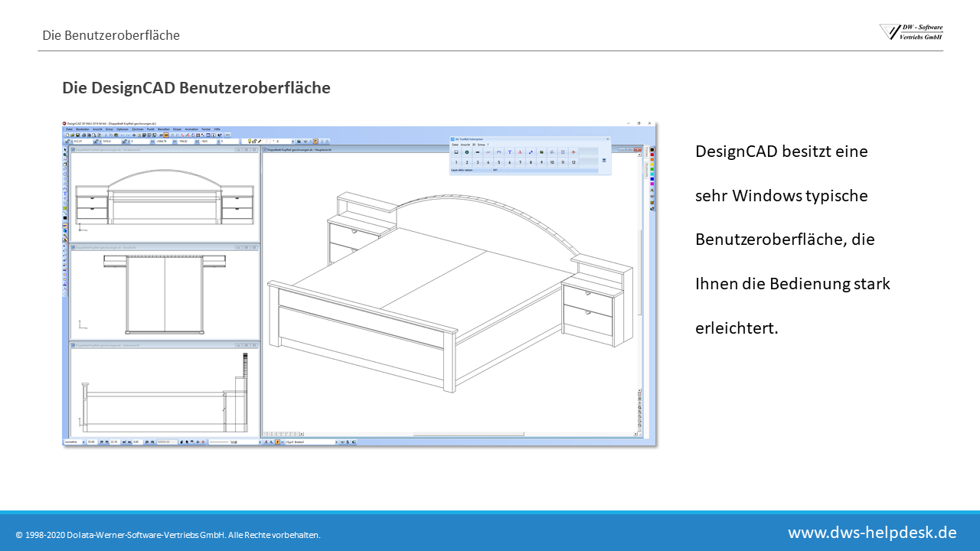Open the Animation menu
The image size is (980, 551).
click(x=191, y=129)
